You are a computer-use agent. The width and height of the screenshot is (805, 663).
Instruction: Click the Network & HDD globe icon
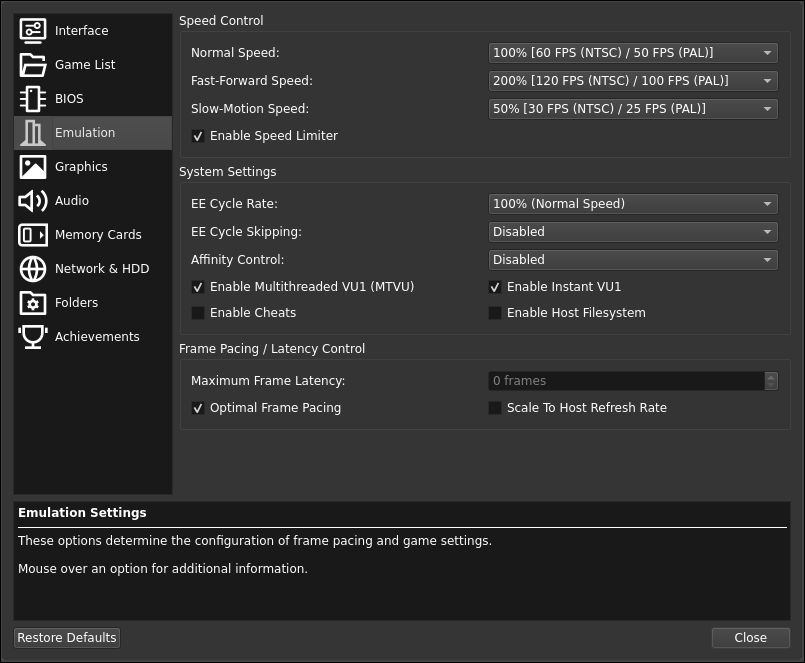pos(33,268)
